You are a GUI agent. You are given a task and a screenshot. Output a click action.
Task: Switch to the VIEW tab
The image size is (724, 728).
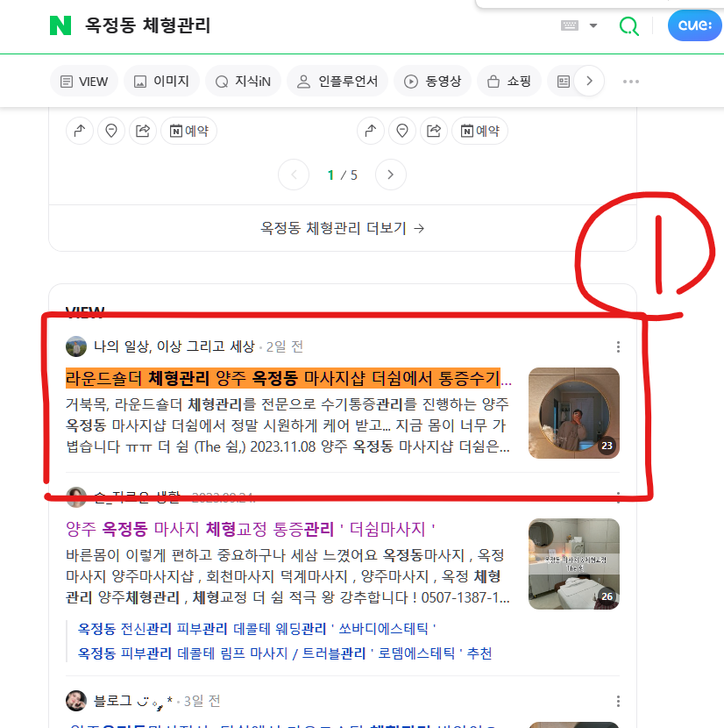84,82
